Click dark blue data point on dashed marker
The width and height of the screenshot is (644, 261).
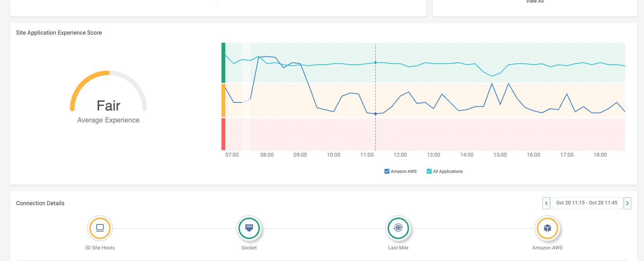376,114
